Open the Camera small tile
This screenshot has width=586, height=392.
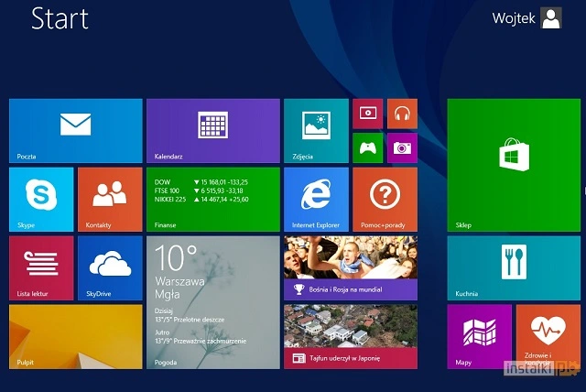[x=402, y=148]
